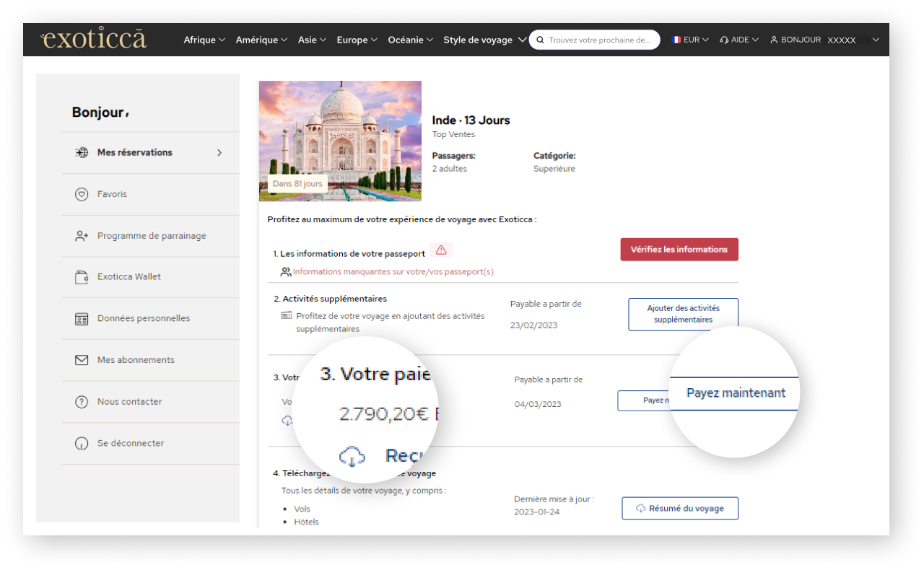This screenshot has width=924, height=570.
Task: Click the Inde · 13 Jours title
Action: 471,120
